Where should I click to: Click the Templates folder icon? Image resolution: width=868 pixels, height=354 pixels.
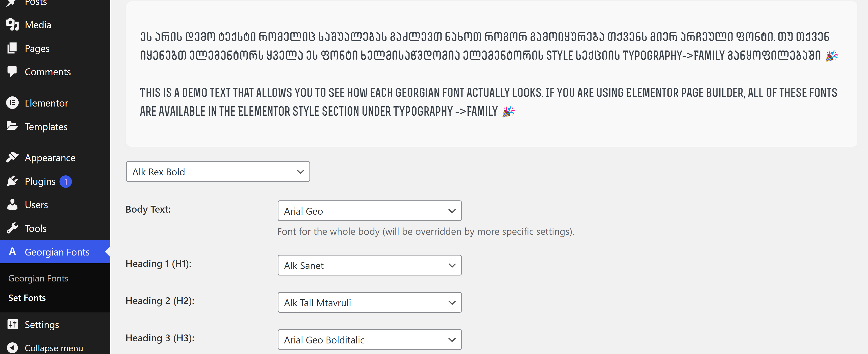pyautogui.click(x=12, y=126)
